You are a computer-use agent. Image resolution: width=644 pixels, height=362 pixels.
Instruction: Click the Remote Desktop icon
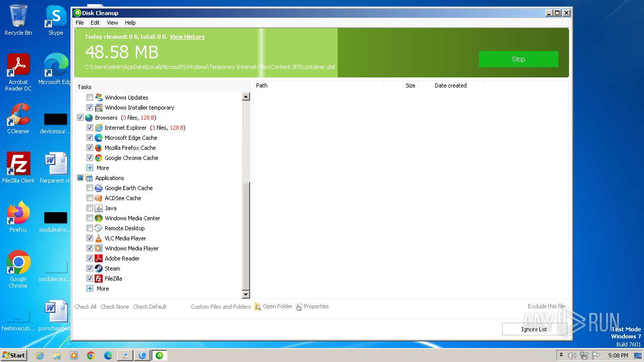[99, 228]
